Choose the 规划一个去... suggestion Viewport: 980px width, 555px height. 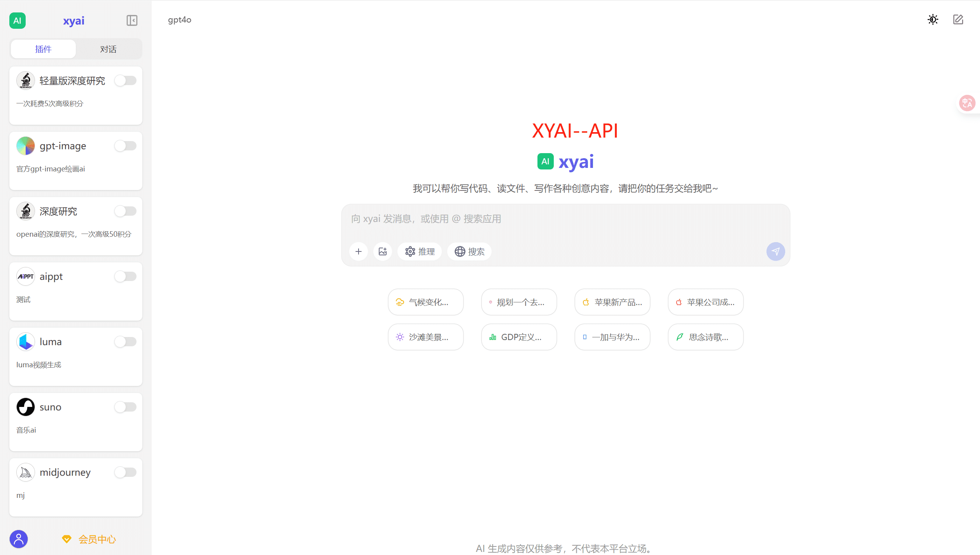(519, 302)
